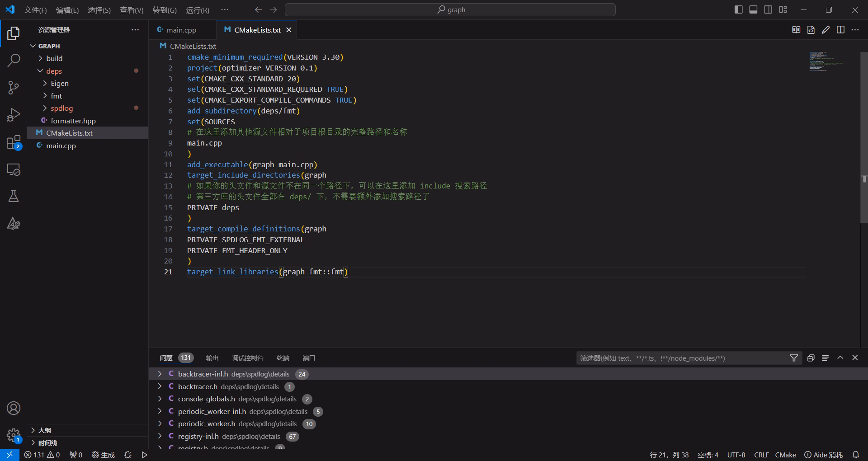Click the graph command center search box
Viewport: 868px width, 461px height.
pos(450,9)
